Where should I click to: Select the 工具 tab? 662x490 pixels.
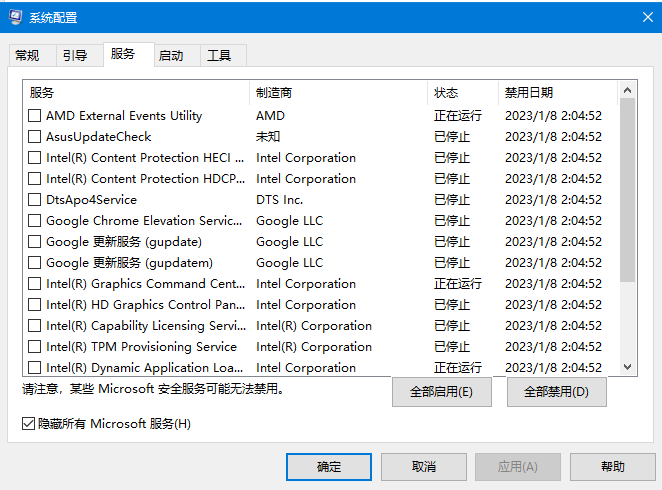pos(219,56)
